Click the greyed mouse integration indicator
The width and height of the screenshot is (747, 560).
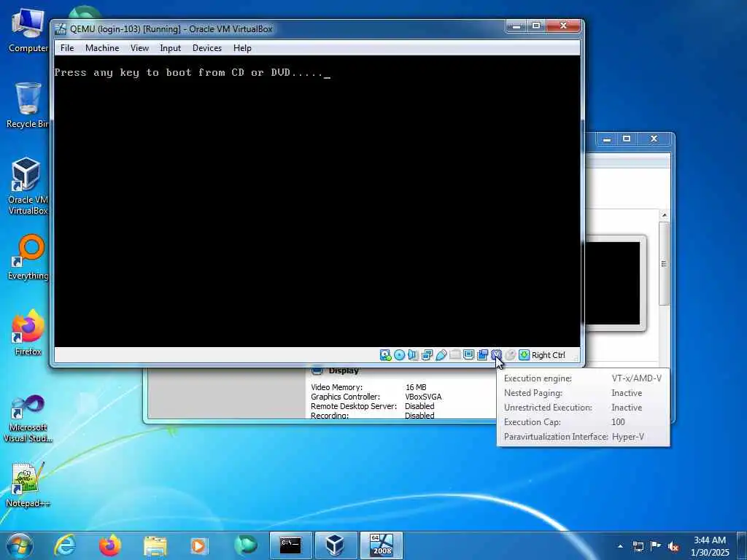click(510, 355)
